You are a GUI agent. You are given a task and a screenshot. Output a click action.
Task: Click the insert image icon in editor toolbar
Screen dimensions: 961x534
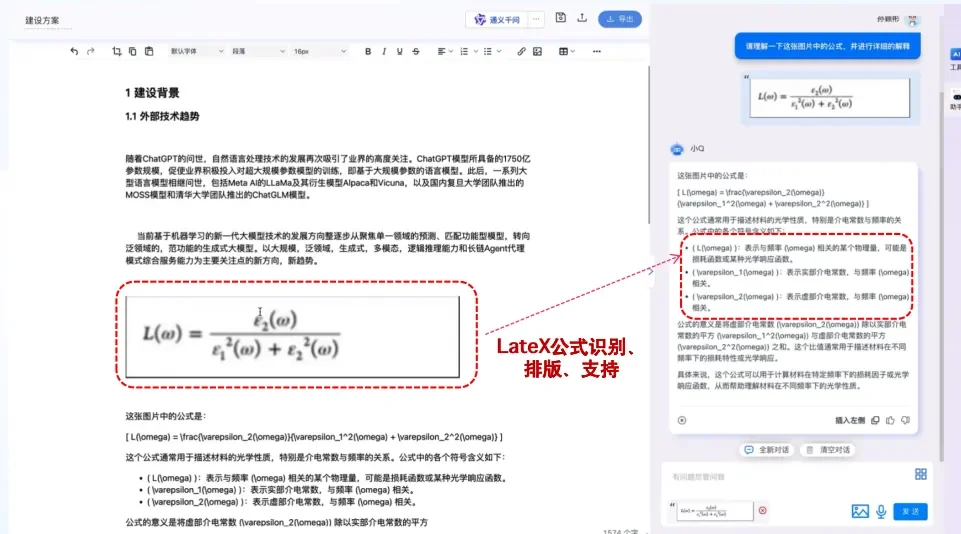(x=537, y=51)
